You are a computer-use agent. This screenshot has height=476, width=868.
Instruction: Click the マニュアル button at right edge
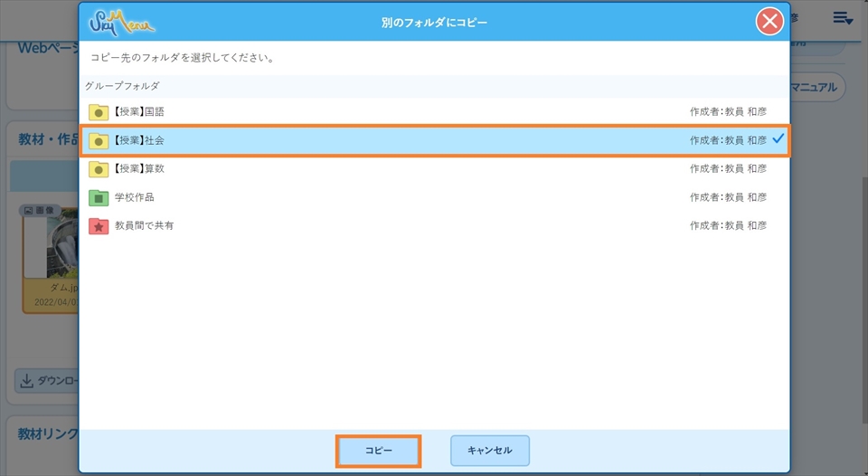[817, 88]
